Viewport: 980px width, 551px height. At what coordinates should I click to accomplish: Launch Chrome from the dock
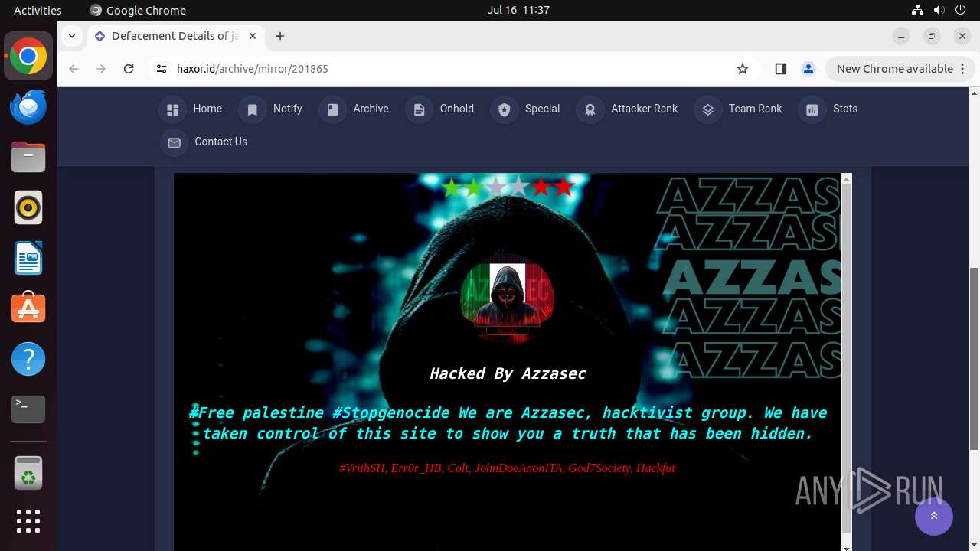click(x=28, y=57)
